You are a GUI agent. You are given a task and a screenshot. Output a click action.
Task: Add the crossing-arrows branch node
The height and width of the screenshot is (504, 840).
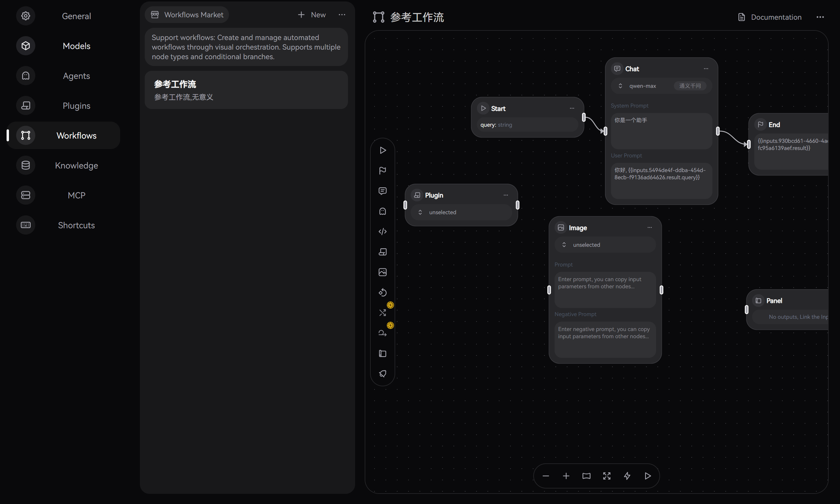click(x=383, y=313)
